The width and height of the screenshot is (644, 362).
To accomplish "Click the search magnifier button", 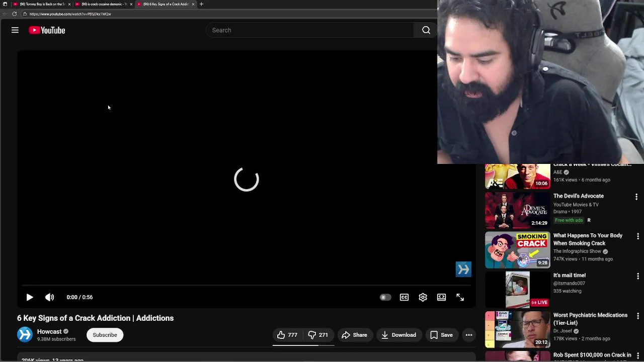I will (x=426, y=30).
